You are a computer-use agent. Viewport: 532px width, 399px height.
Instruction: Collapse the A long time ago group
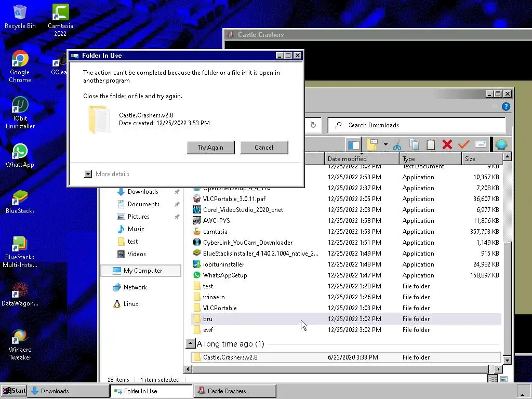(190, 344)
